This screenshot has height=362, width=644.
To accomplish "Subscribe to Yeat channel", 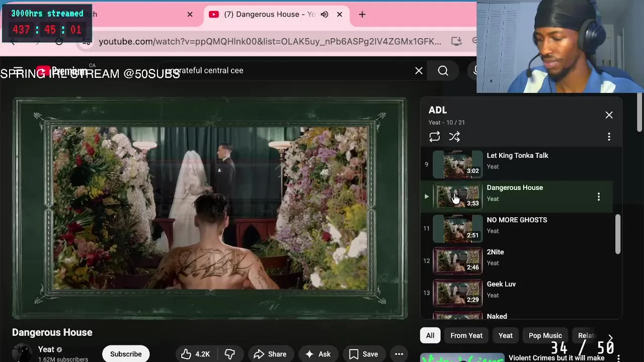I will pyautogui.click(x=126, y=354).
